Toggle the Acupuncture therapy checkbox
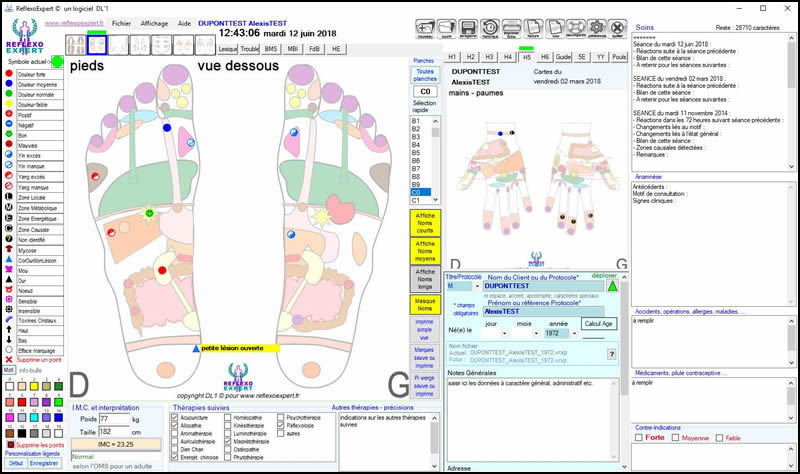This screenshot has width=800, height=474. point(176,417)
